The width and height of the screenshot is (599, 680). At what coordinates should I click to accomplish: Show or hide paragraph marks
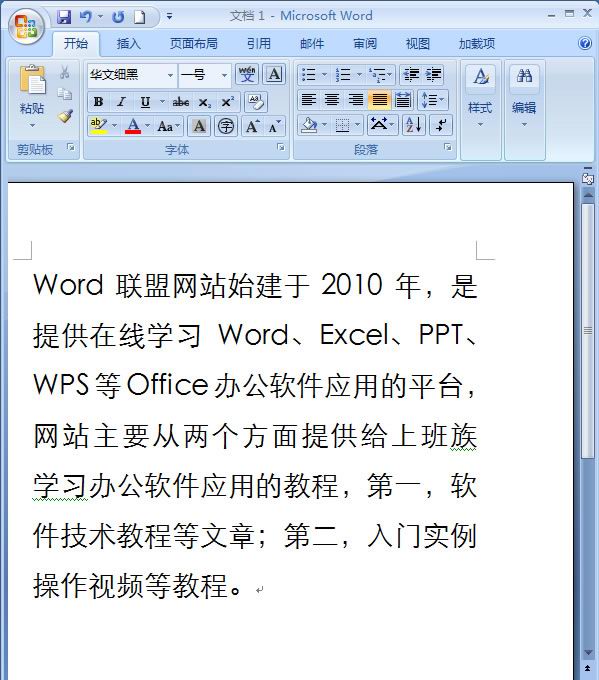click(x=441, y=125)
